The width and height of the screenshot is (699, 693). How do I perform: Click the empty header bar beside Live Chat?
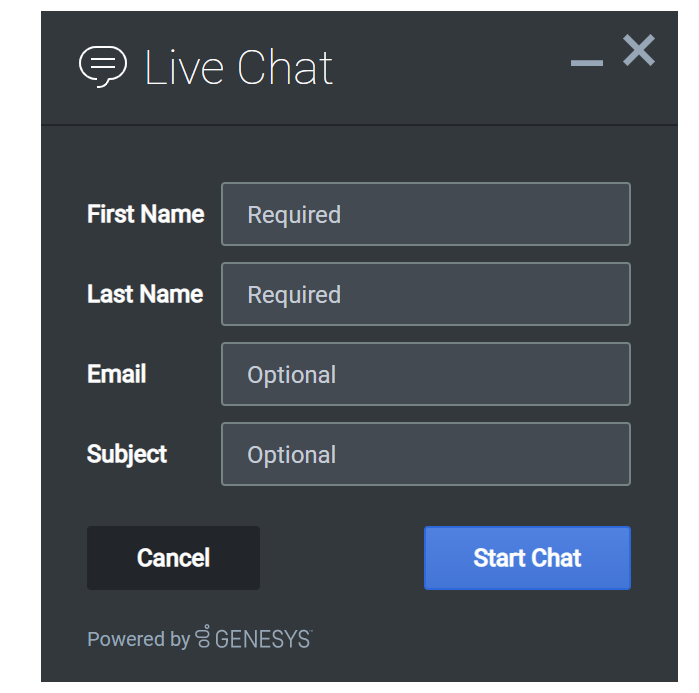[x=450, y=68]
